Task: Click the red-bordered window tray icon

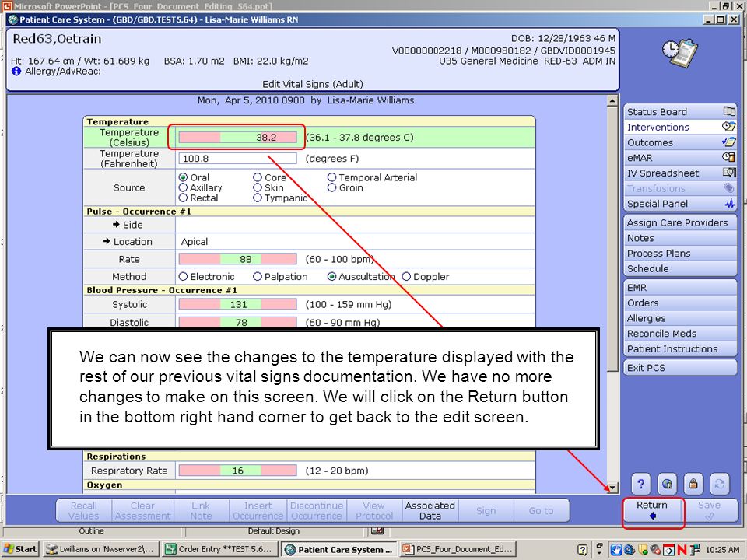Action: (x=668, y=550)
